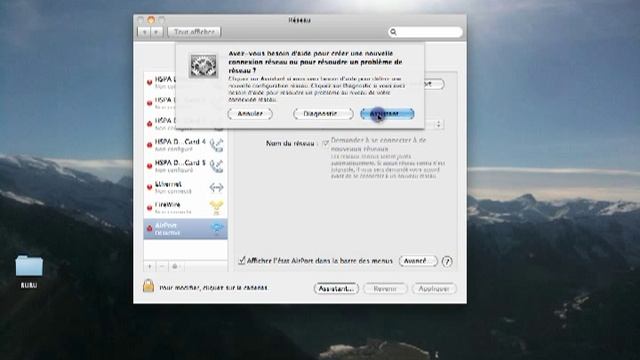Click the highlighted Assistant dialog button
The width and height of the screenshot is (640, 360).
coord(387,113)
